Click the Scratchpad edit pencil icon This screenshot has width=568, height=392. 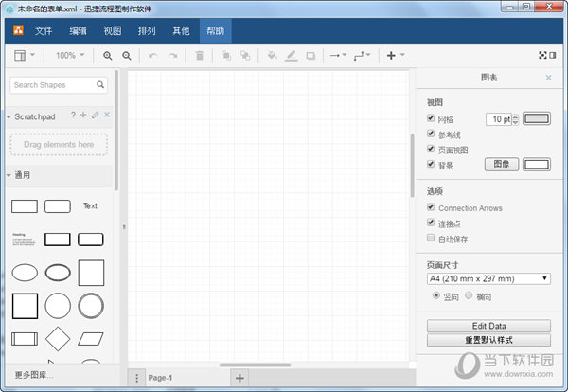tap(95, 116)
